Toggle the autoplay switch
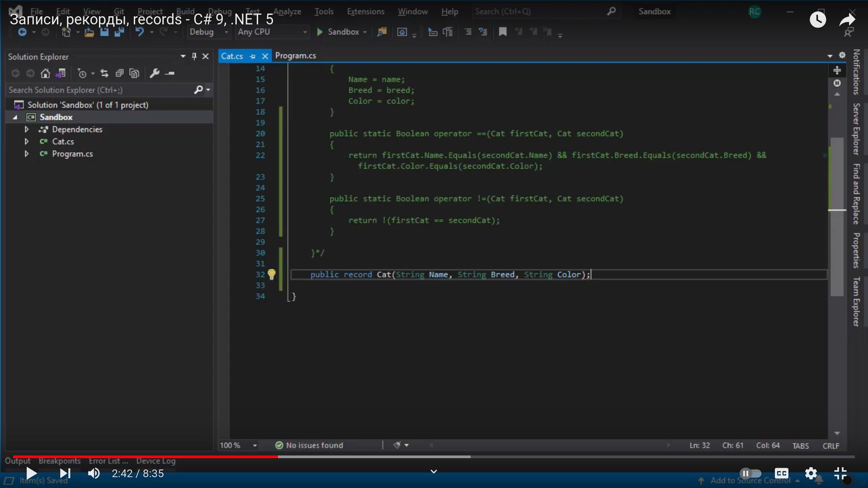 750,473
